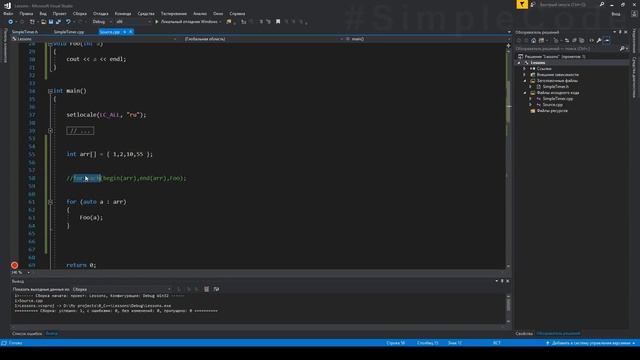This screenshot has width=640, height=360.
Task: Save the current file with the disk icon
Action: click(x=51, y=22)
